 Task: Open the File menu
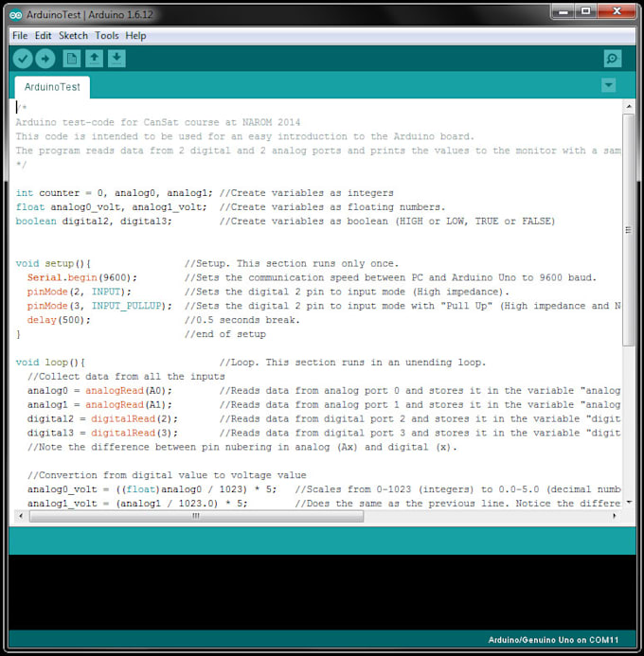[x=20, y=36]
